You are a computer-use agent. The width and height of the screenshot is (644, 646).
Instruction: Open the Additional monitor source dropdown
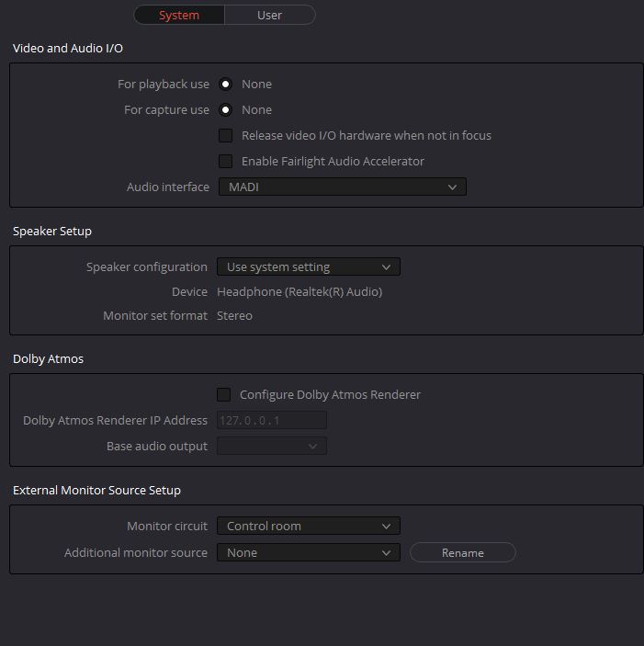tap(309, 552)
